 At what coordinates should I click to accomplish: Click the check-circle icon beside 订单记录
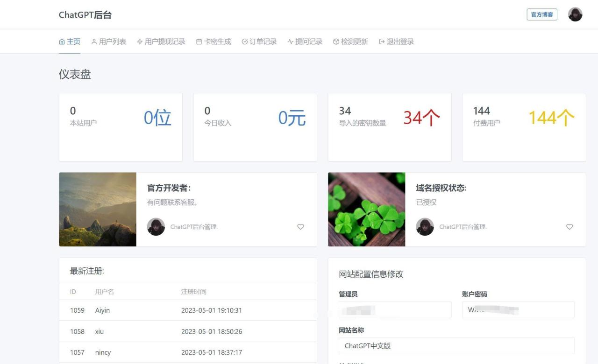(244, 42)
